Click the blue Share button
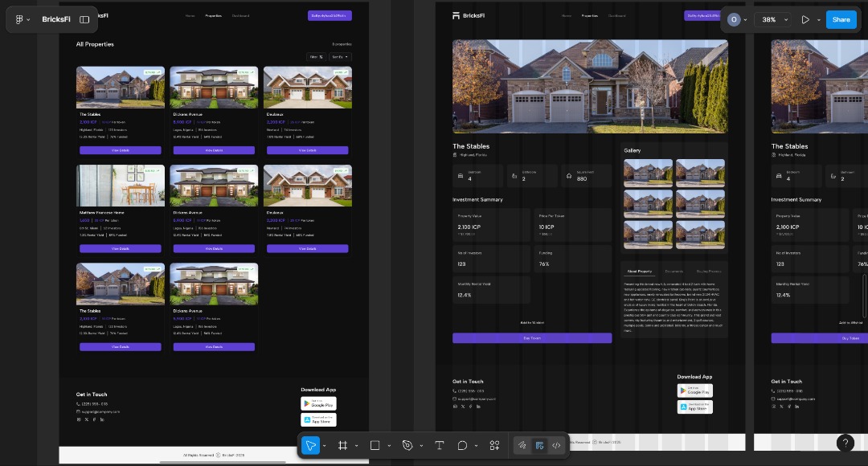The width and height of the screenshot is (868, 466). pos(841,19)
